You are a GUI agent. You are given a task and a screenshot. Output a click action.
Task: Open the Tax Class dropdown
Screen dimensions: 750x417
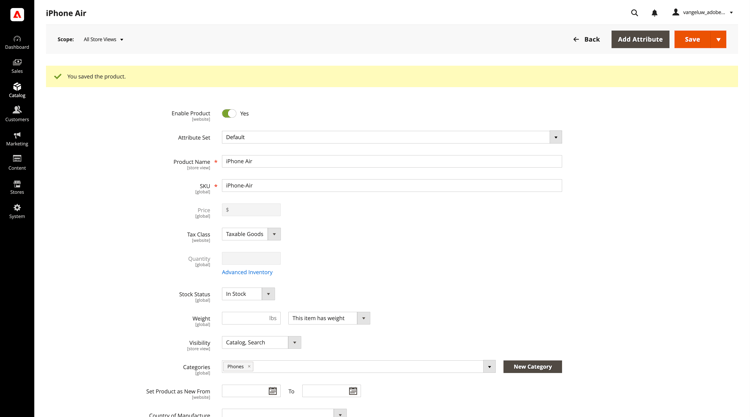[251, 234]
